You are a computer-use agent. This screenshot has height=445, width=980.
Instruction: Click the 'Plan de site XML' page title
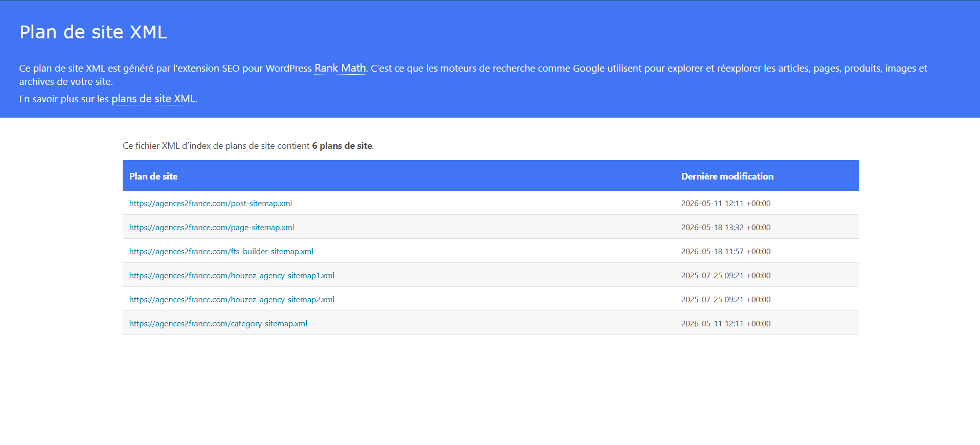[x=94, y=32]
